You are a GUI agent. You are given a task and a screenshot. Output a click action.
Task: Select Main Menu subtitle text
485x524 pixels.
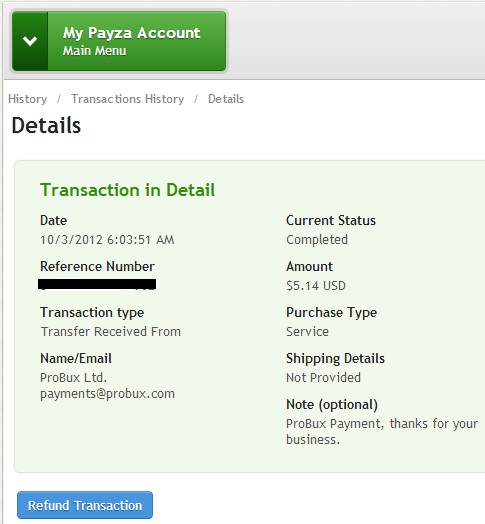pos(94,51)
